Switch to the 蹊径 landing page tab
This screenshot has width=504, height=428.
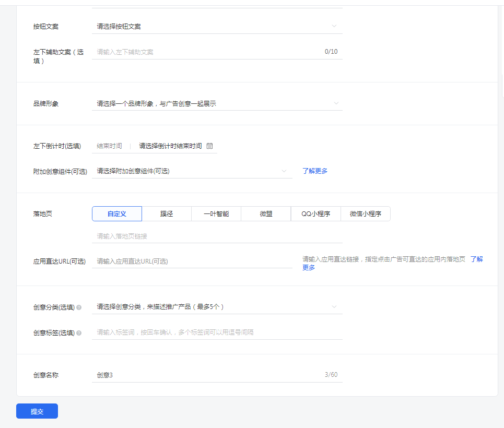[167, 214]
